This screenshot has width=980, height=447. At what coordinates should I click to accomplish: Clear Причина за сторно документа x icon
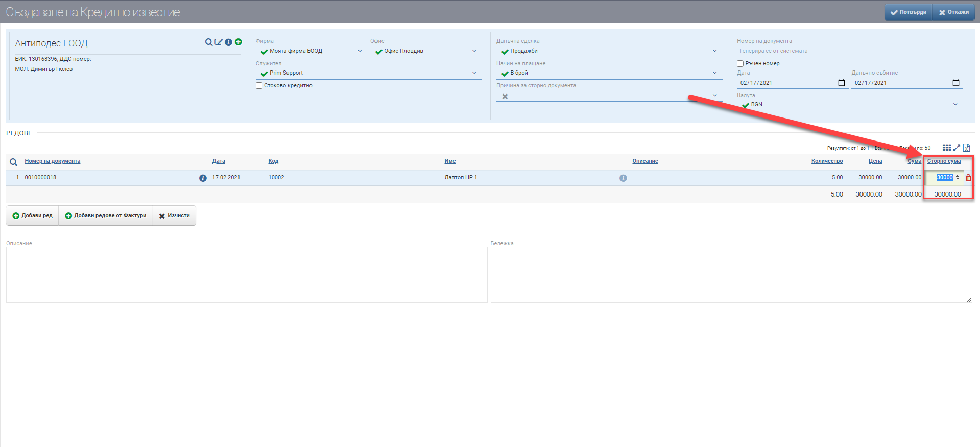(505, 97)
